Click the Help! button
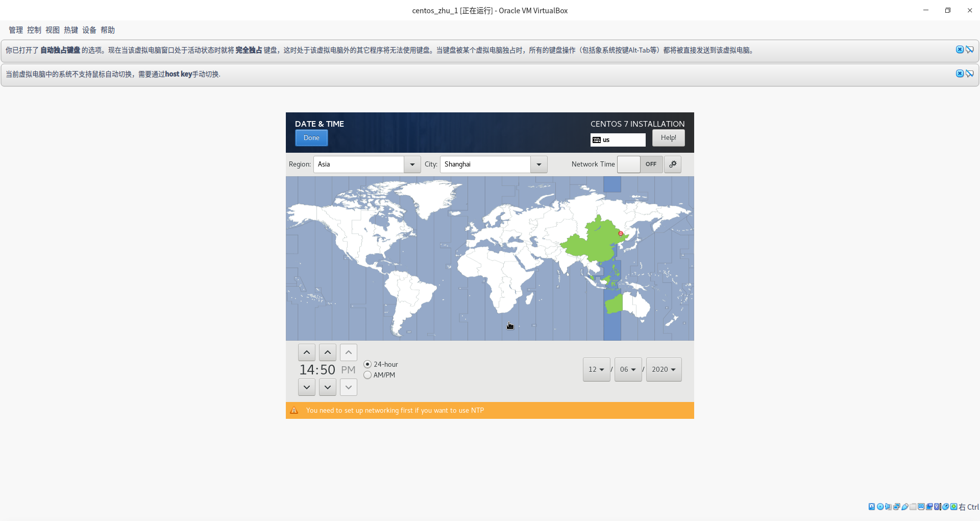 point(668,138)
